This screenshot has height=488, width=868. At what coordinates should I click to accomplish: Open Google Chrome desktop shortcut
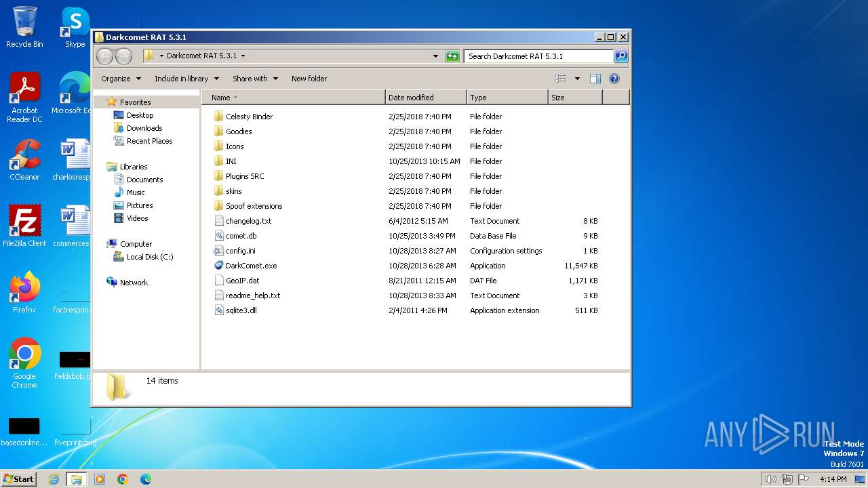(x=24, y=363)
